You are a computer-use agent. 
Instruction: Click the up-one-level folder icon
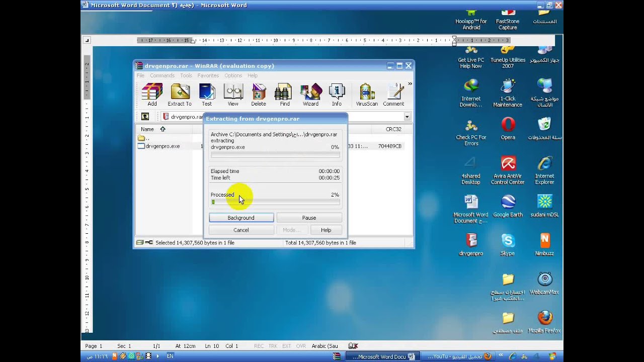145,117
